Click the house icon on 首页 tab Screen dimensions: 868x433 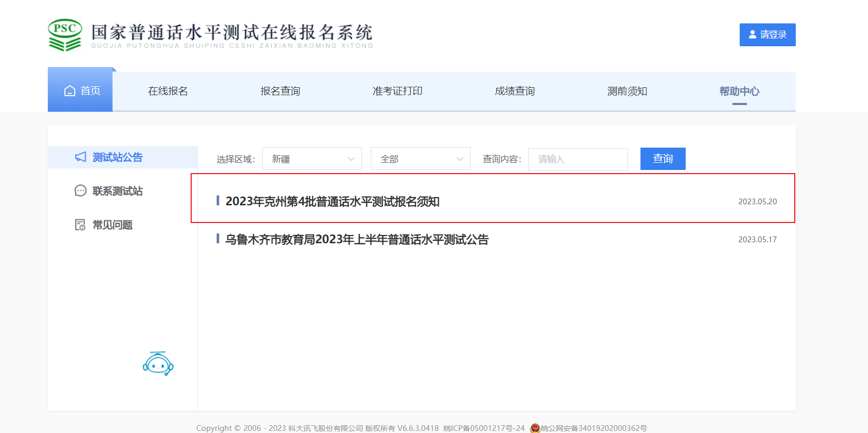click(x=70, y=91)
